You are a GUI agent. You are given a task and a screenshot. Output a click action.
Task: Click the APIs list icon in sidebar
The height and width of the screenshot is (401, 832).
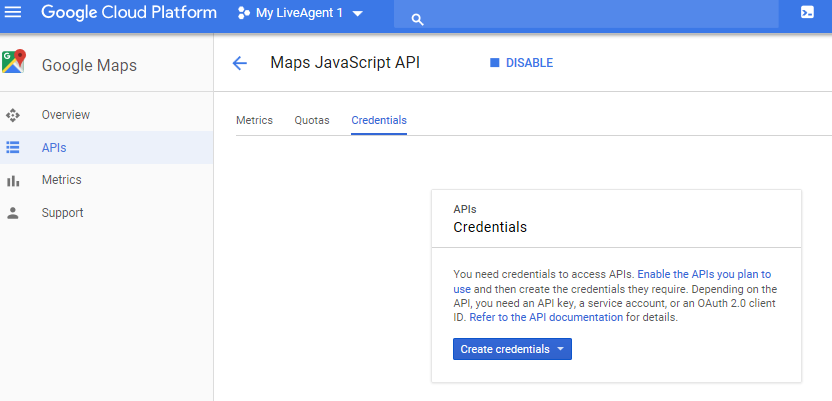click(13, 147)
